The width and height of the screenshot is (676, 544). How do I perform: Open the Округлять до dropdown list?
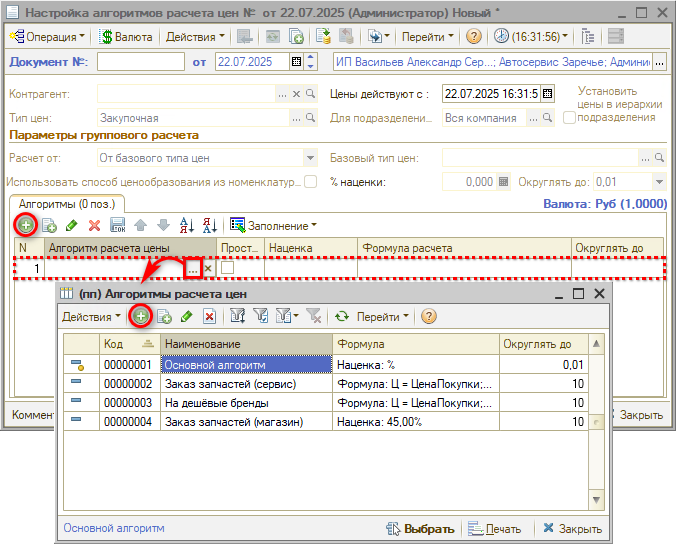[658, 182]
